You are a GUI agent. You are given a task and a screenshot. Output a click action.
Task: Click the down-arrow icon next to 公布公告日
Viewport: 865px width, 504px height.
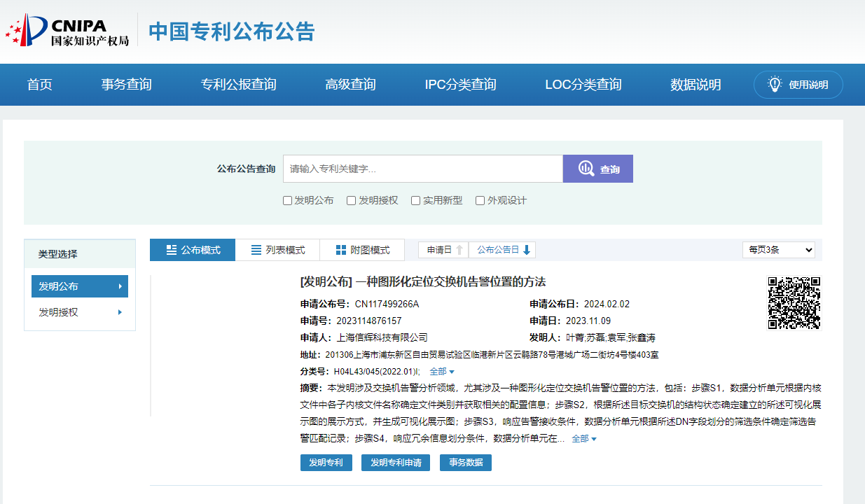[x=527, y=250]
